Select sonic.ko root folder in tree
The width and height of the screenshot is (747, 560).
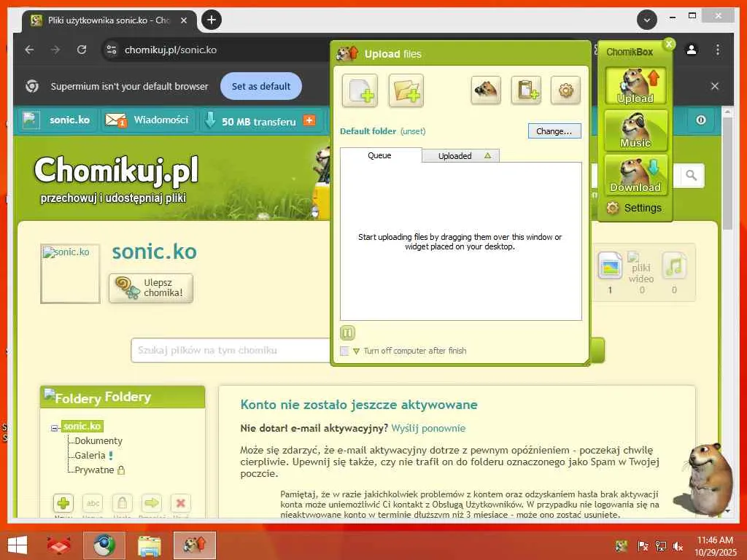pos(82,426)
